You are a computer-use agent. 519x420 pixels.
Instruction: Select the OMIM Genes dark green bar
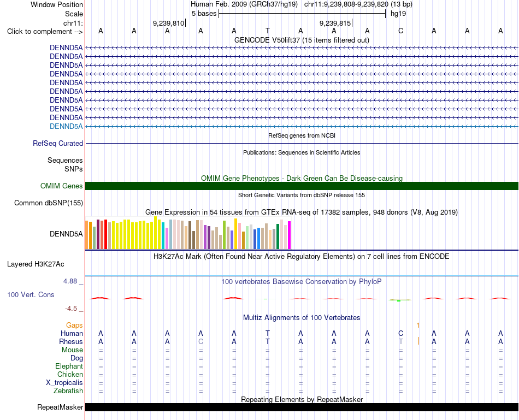tap(302, 186)
